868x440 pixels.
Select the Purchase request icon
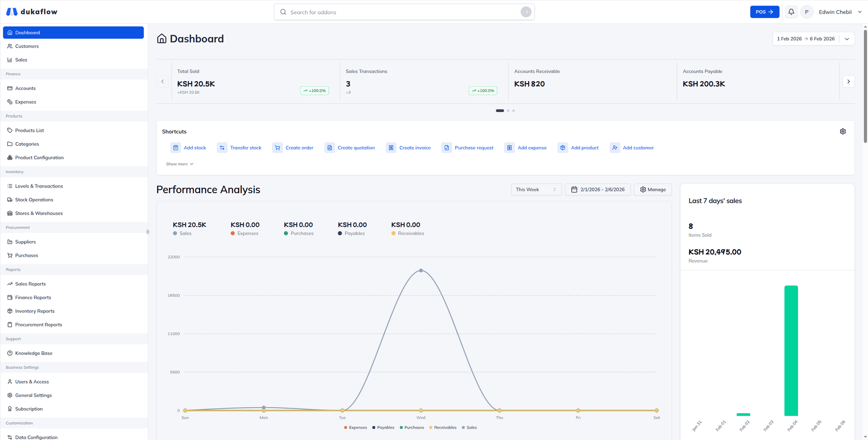[x=446, y=147]
